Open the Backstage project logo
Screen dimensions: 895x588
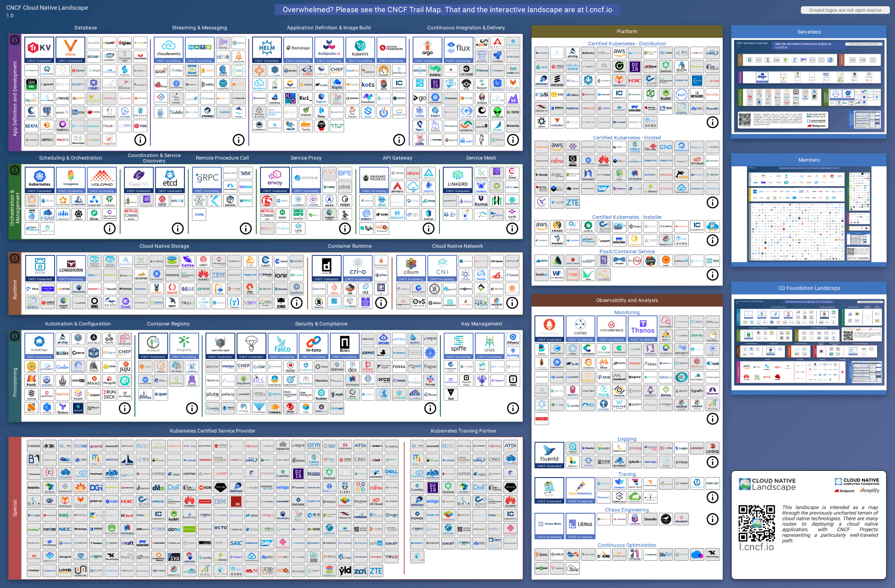click(x=298, y=50)
